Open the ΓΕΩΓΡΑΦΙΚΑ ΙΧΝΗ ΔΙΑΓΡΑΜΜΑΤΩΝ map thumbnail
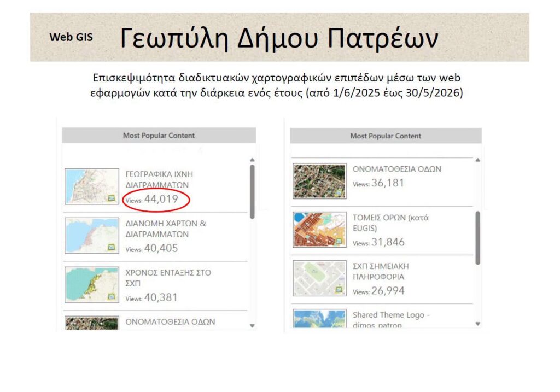This screenshot has height=392, width=560. click(x=92, y=186)
